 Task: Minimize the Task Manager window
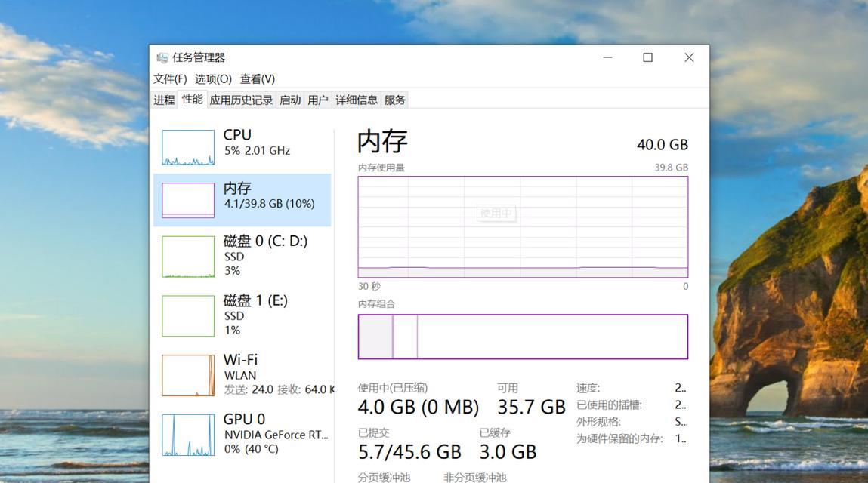pos(608,57)
